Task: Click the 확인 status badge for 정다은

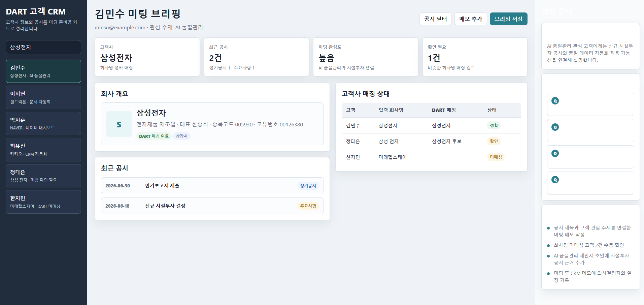Action: [494, 141]
